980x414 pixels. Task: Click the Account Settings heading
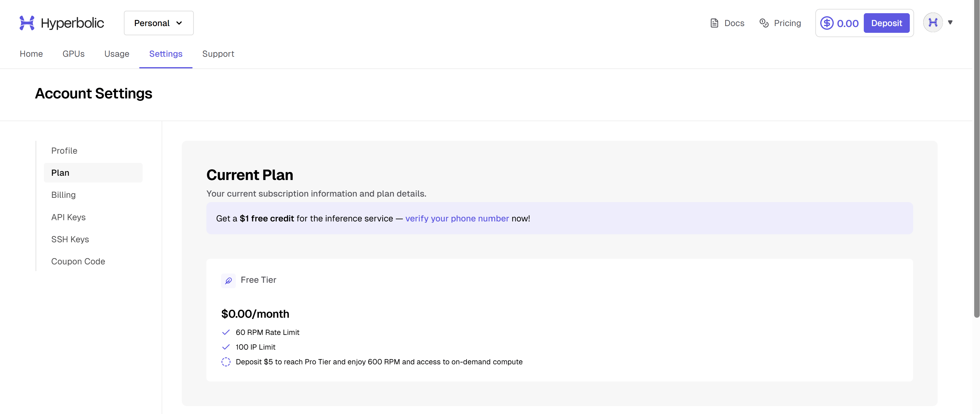[x=94, y=94]
